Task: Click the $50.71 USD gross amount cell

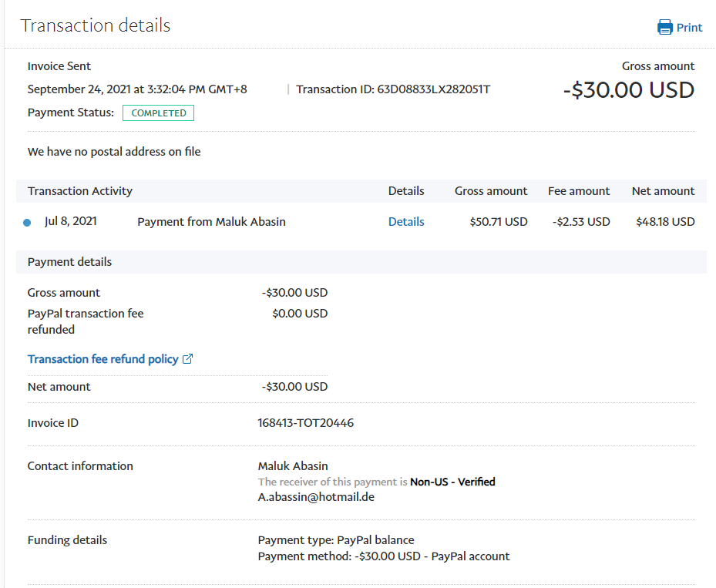Action: pyautogui.click(x=498, y=222)
